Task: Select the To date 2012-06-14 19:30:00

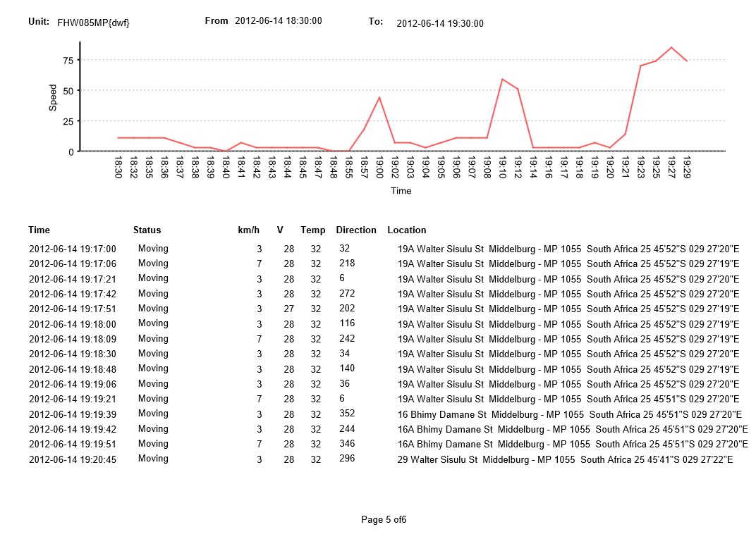Action: click(x=440, y=23)
